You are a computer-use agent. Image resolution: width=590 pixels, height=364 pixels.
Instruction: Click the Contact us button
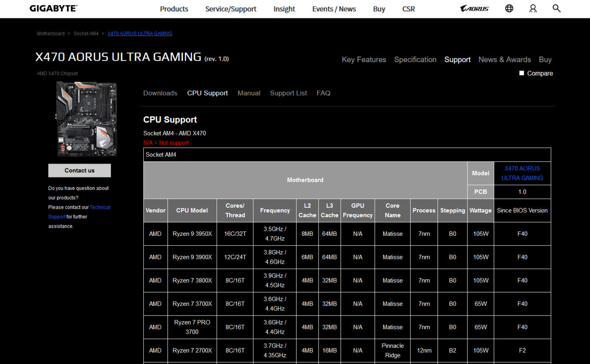79,170
